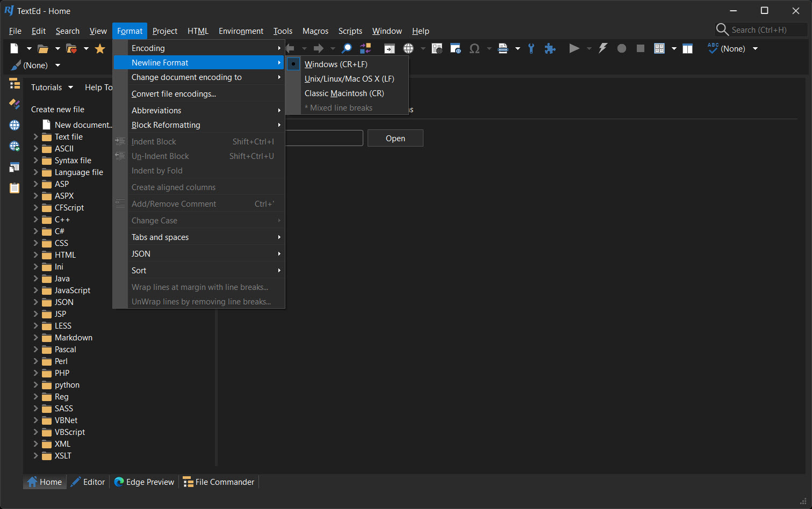Click the magnifier search icon in the toolbar
The width and height of the screenshot is (812, 509).
pyautogui.click(x=347, y=49)
